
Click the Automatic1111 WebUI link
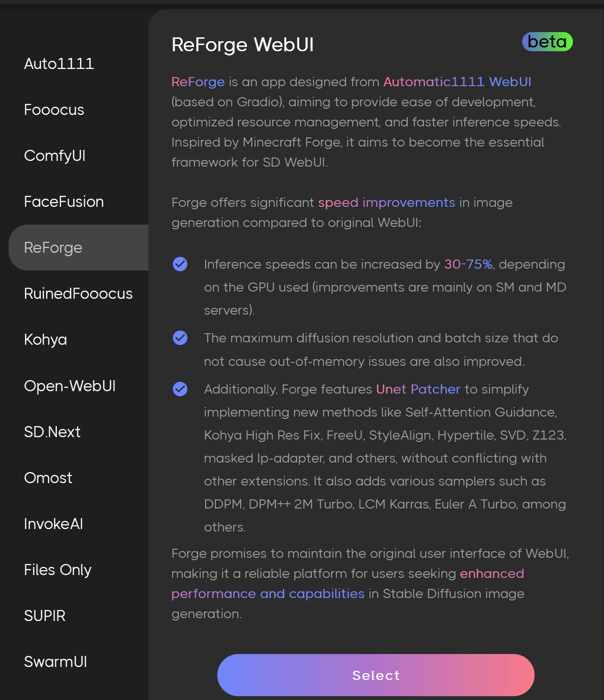457,82
